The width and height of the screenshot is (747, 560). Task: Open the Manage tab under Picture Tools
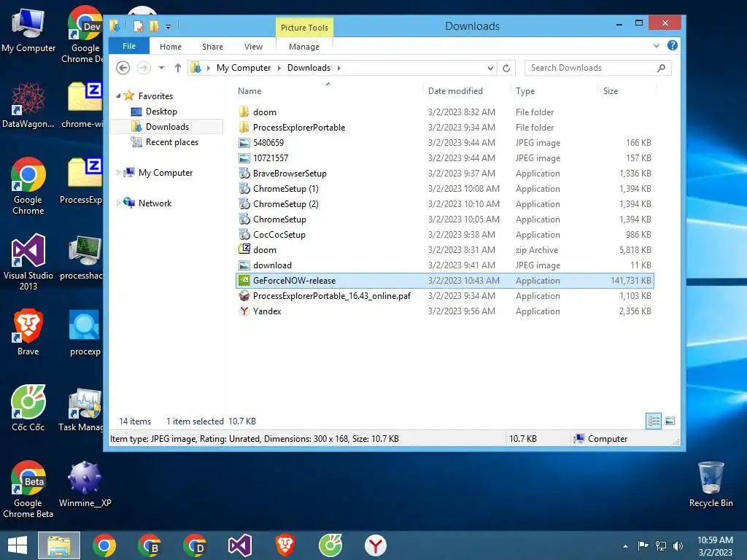[x=304, y=47]
